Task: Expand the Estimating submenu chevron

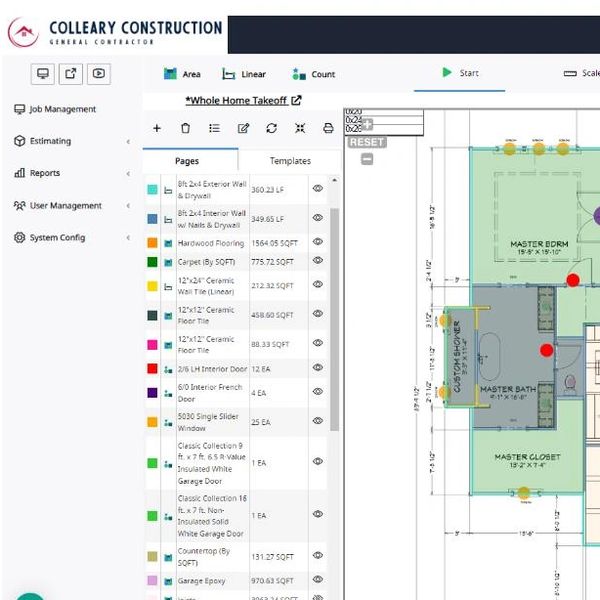Action: (x=128, y=141)
